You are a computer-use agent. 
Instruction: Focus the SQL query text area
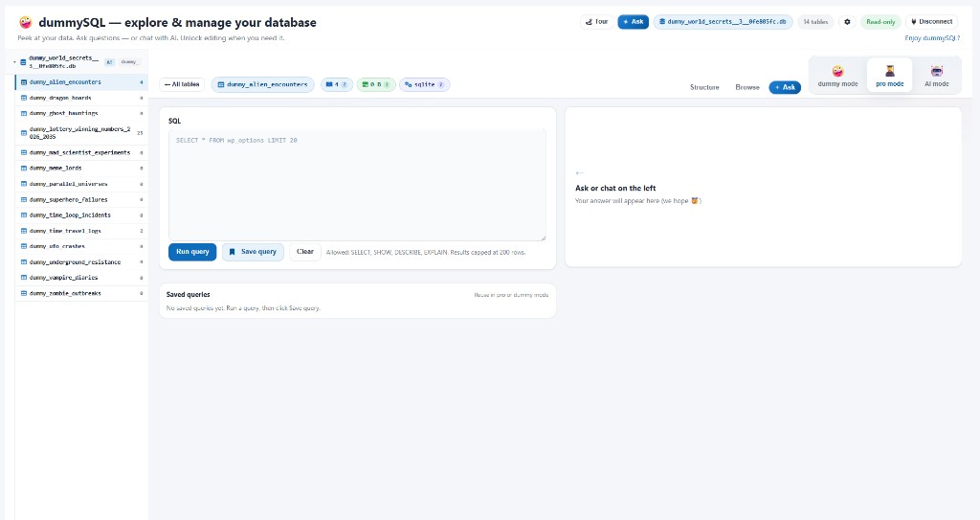click(357, 185)
